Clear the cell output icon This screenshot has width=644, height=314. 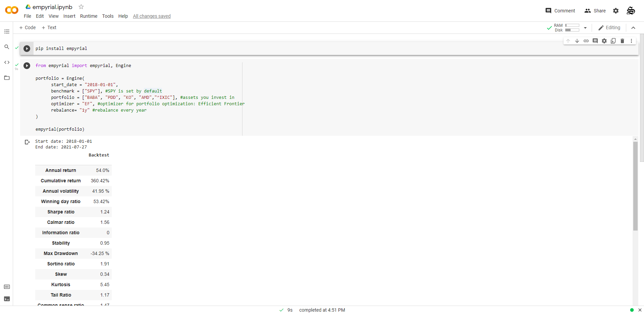tap(27, 142)
